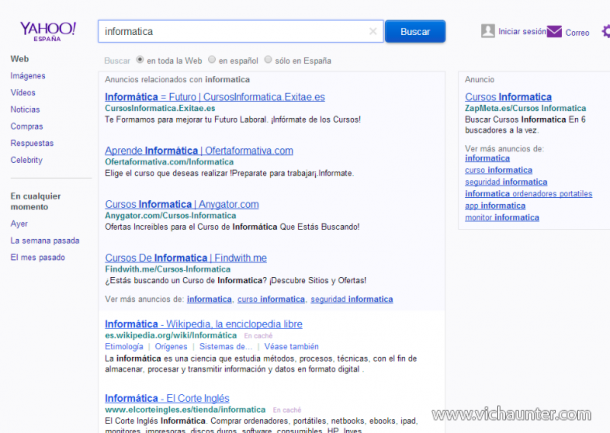Viewport: 610px width, 433px height.
Task: Click the Yahoo España logo
Action: 48,31
